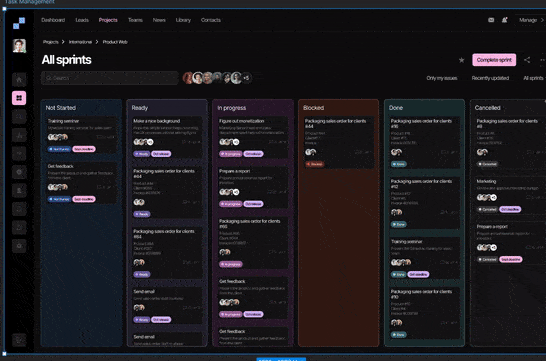The height and width of the screenshot is (361, 546).
Task: Open the mail envelope icon in header
Action: tap(491, 20)
